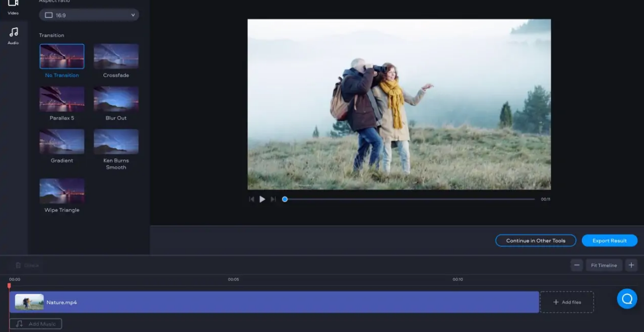Click the Fit Timeline button
644x332 pixels.
(x=604, y=265)
